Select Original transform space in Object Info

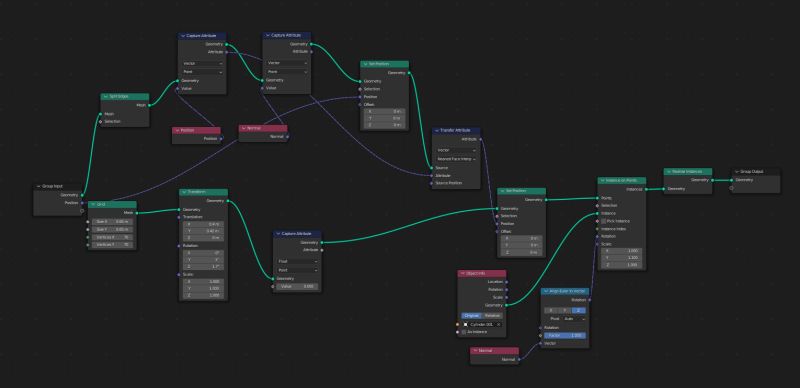(x=471, y=316)
